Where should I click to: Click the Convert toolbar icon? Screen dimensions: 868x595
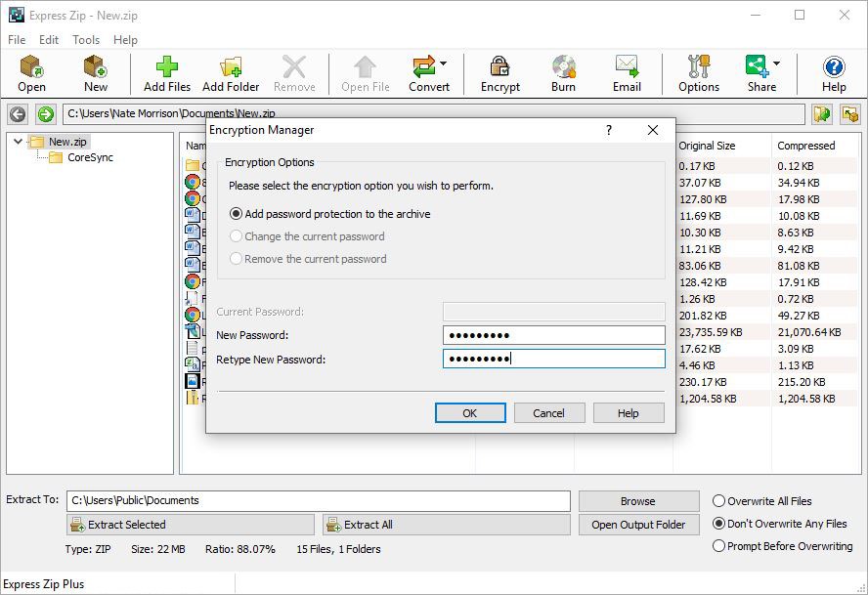[x=424, y=67]
